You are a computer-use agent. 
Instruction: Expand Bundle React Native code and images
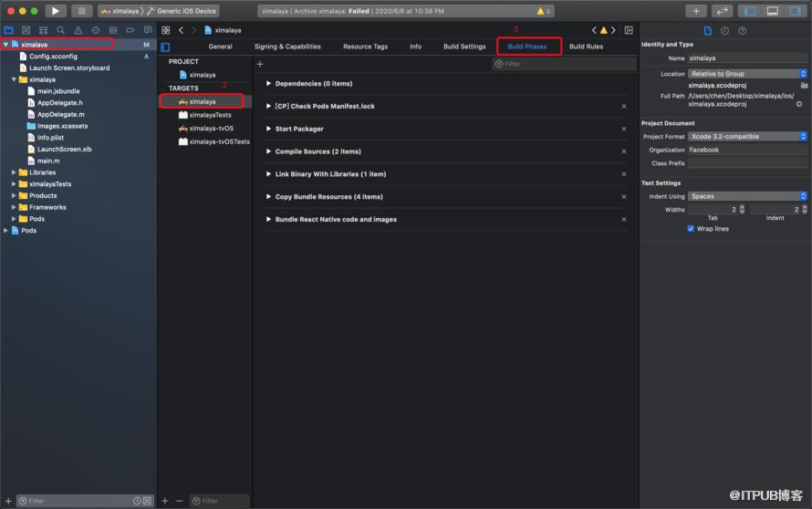[268, 220]
